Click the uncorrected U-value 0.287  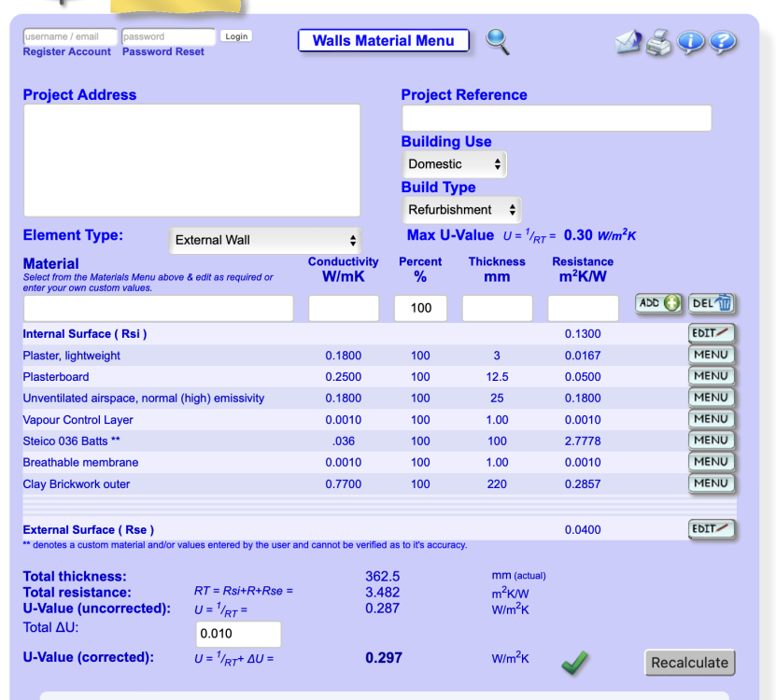pyautogui.click(x=383, y=608)
